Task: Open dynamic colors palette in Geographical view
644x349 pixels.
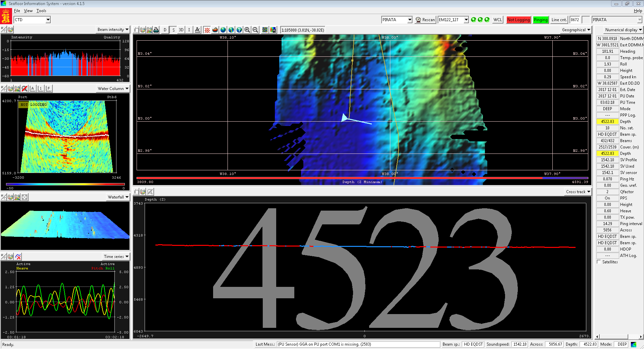Action: coord(149,30)
